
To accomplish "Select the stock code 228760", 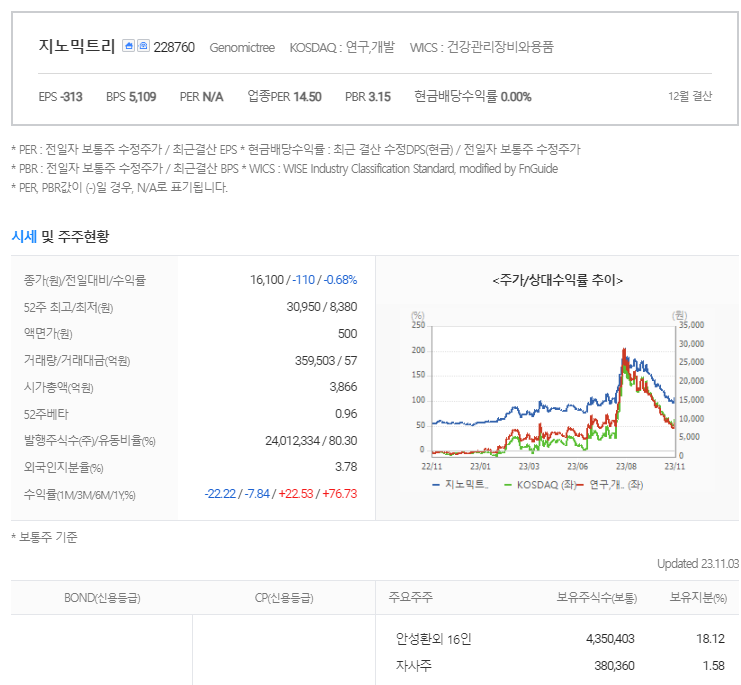I will click(174, 47).
